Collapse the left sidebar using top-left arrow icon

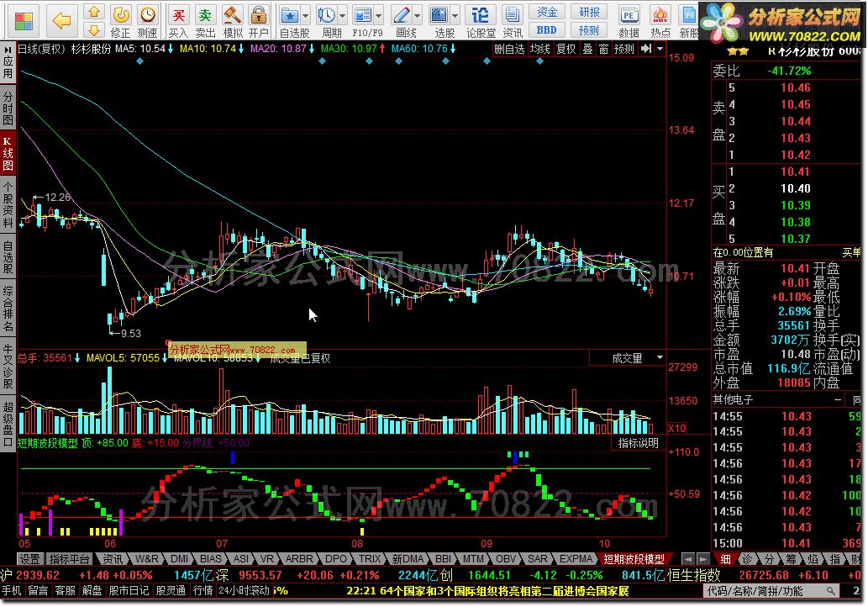coord(8,49)
